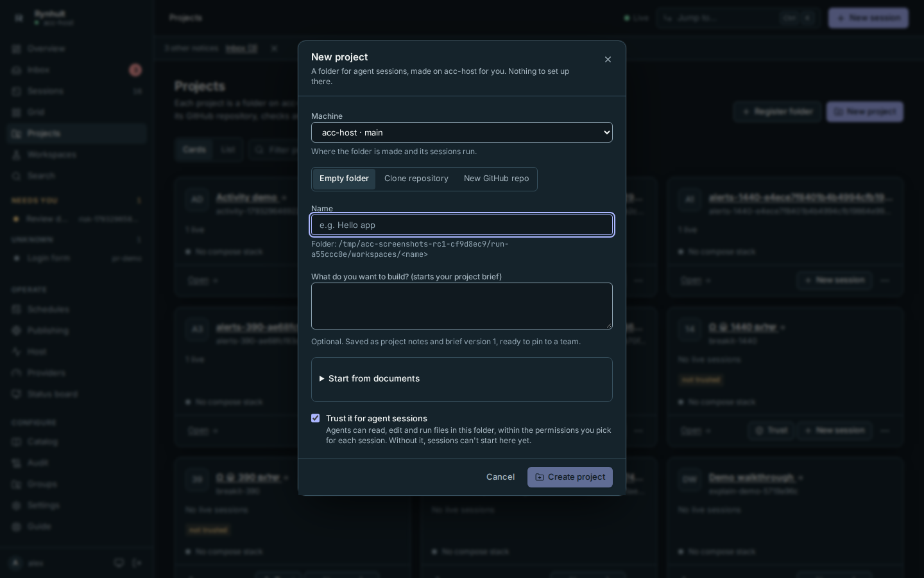The image size is (924, 578).
Task: Open Providers in the background sidebar
Action: 77,373
